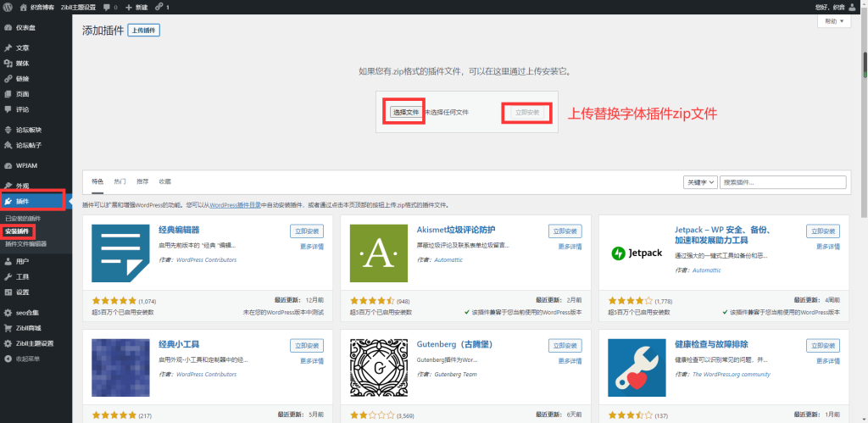Click the 搜索插件 search input field
The image size is (868, 423).
(784, 182)
